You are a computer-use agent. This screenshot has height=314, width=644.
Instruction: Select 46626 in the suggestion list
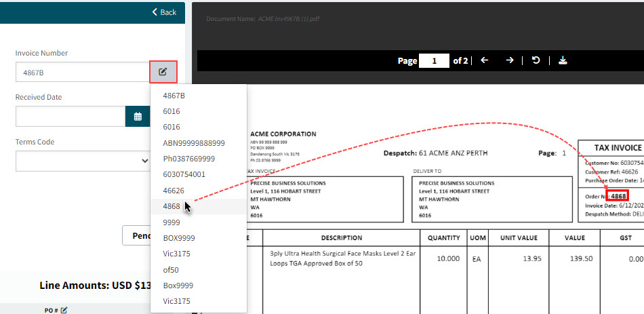tap(174, 191)
